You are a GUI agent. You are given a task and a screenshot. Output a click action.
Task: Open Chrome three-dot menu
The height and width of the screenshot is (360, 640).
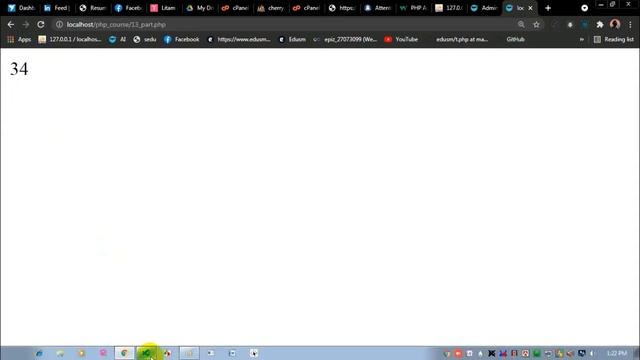(630, 24)
